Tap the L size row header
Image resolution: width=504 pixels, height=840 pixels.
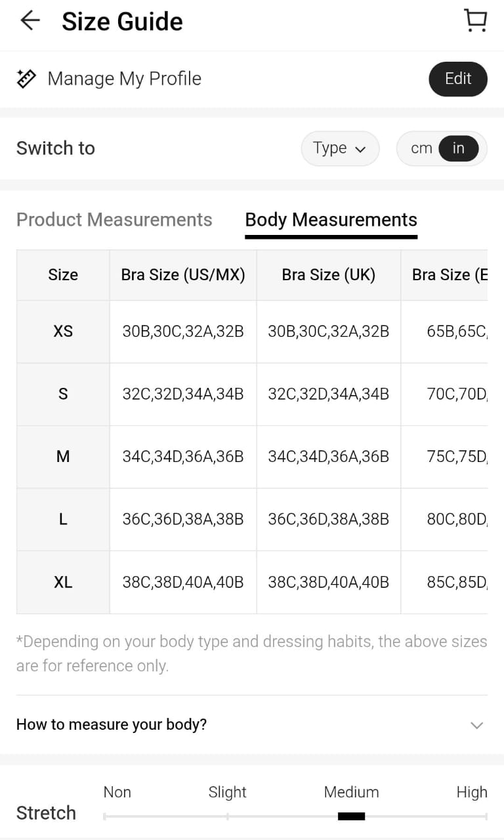(63, 520)
